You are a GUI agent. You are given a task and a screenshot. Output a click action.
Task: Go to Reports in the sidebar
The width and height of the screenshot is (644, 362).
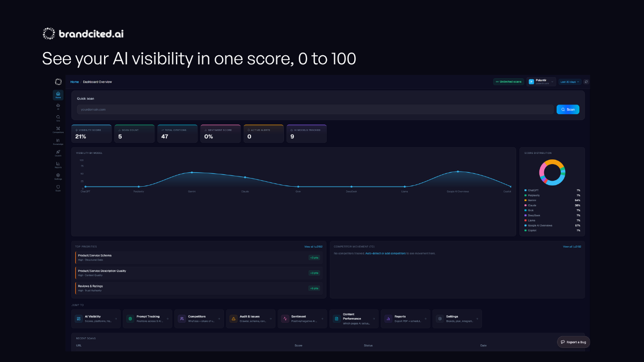pyautogui.click(x=58, y=165)
